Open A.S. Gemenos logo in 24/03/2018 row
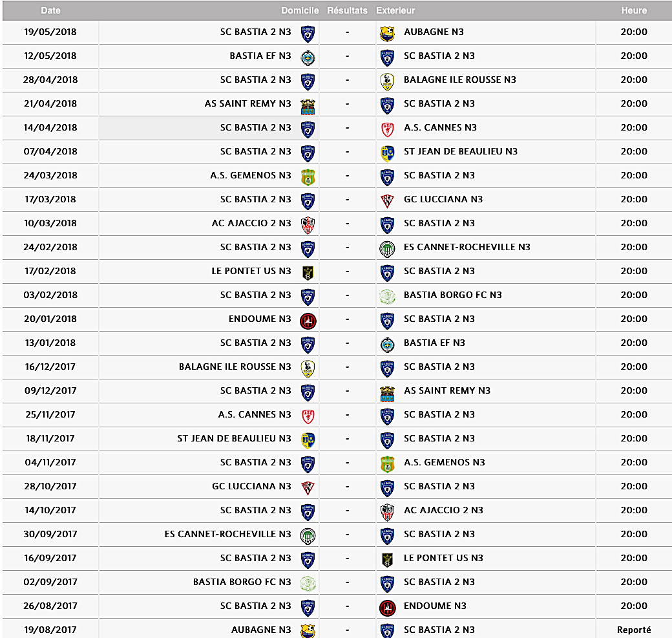Screen dimensions: 672x638 (x=308, y=176)
